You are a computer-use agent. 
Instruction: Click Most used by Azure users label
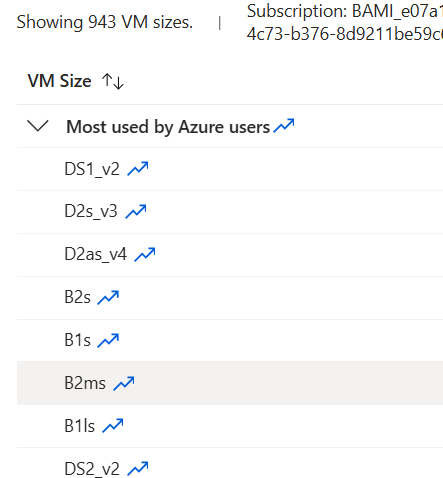[168, 127]
